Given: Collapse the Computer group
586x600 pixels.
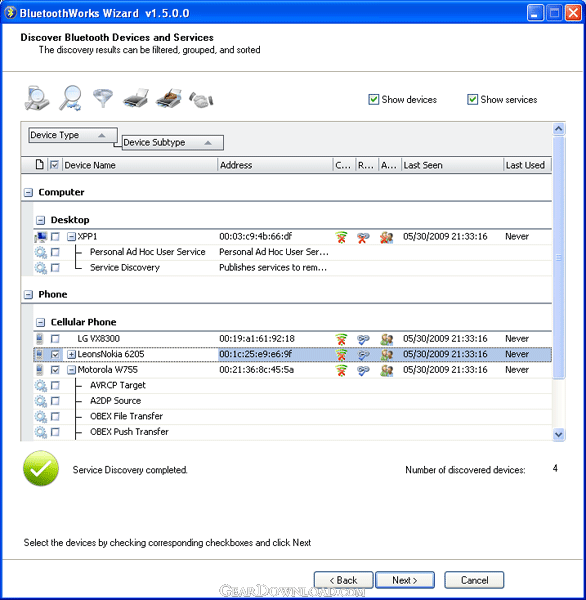Looking at the screenshot, I should (28, 192).
